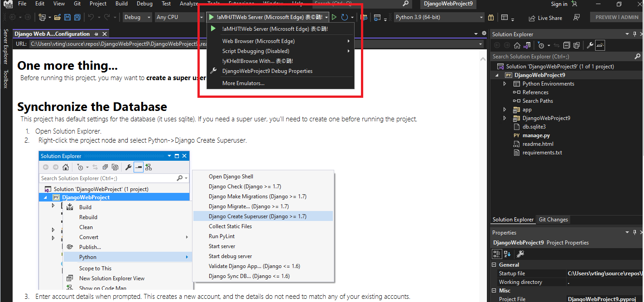Expand the Python Environments tree node

click(505, 83)
